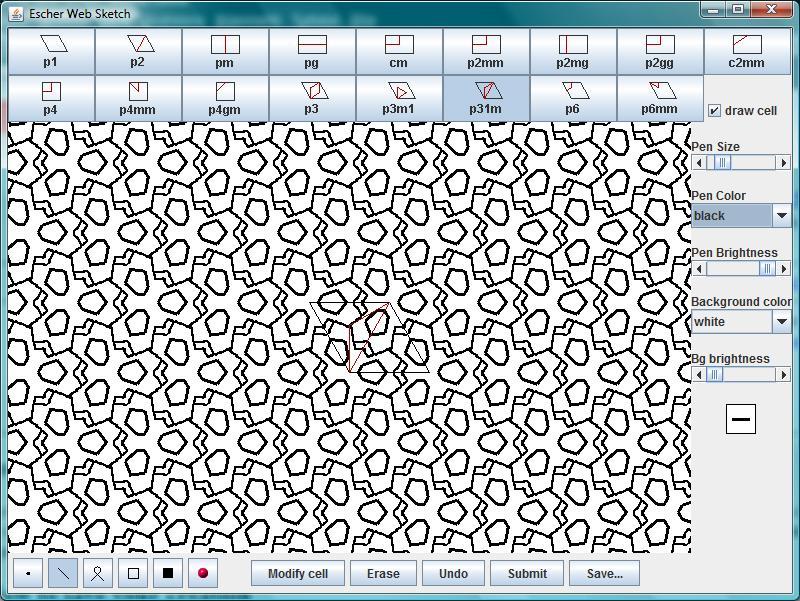Choose the pg wallpaper group
This screenshot has width=800, height=601.
point(312,52)
